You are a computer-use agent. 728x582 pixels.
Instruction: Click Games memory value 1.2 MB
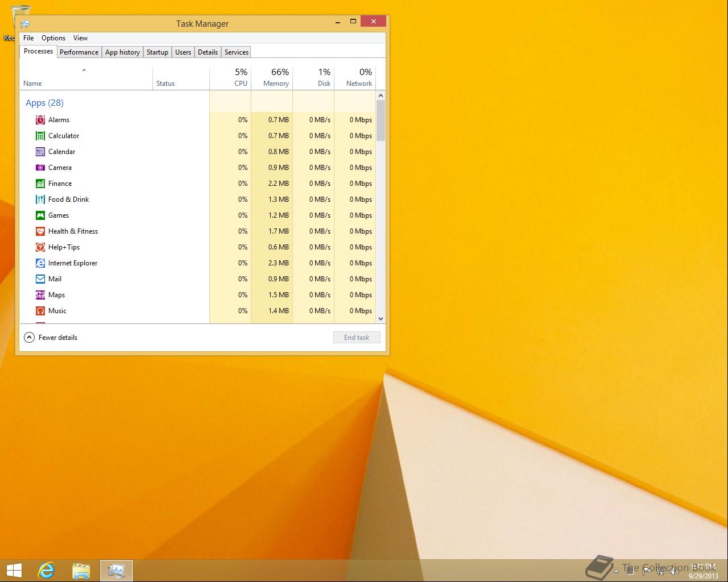[x=279, y=215]
